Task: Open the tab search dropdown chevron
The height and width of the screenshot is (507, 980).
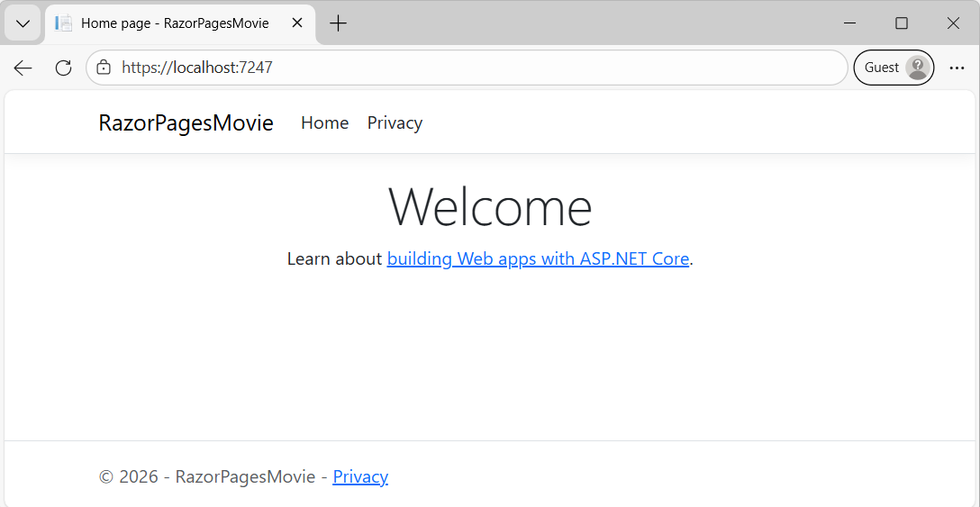Action: [23, 23]
